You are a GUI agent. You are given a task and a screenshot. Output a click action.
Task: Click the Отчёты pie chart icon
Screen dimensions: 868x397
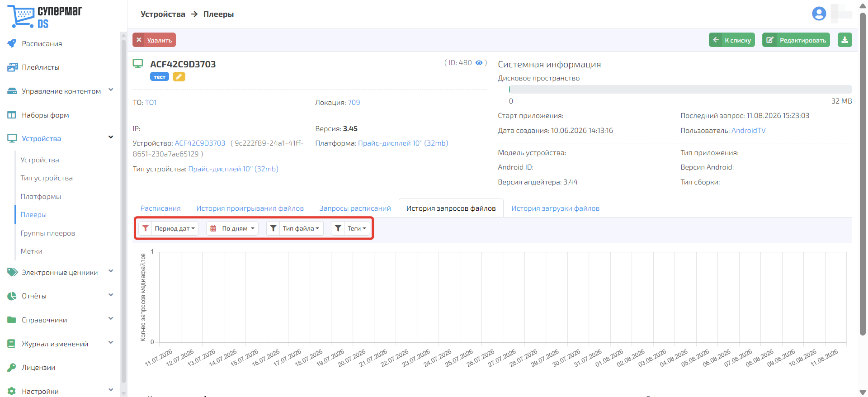pyautogui.click(x=12, y=296)
